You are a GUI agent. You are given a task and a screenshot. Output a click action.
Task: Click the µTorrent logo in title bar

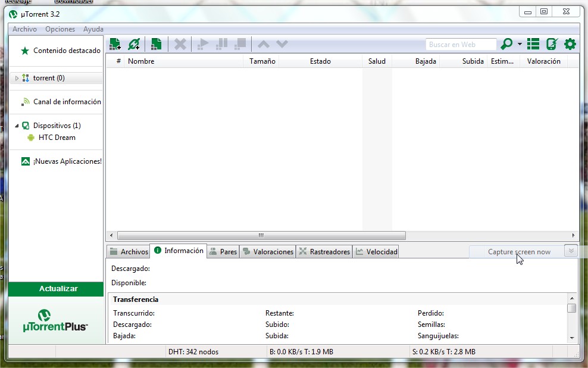(x=13, y=14)
